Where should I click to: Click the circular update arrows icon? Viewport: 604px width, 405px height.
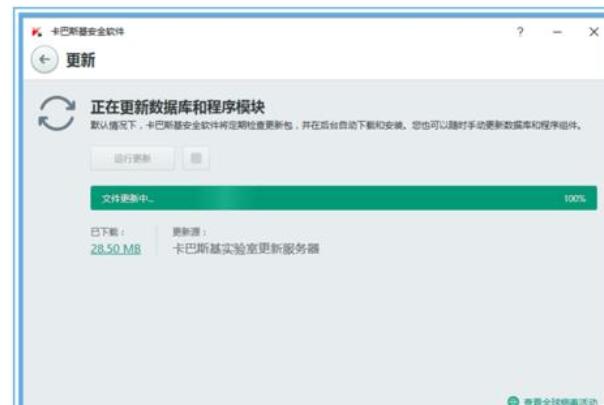pos(57,113)
